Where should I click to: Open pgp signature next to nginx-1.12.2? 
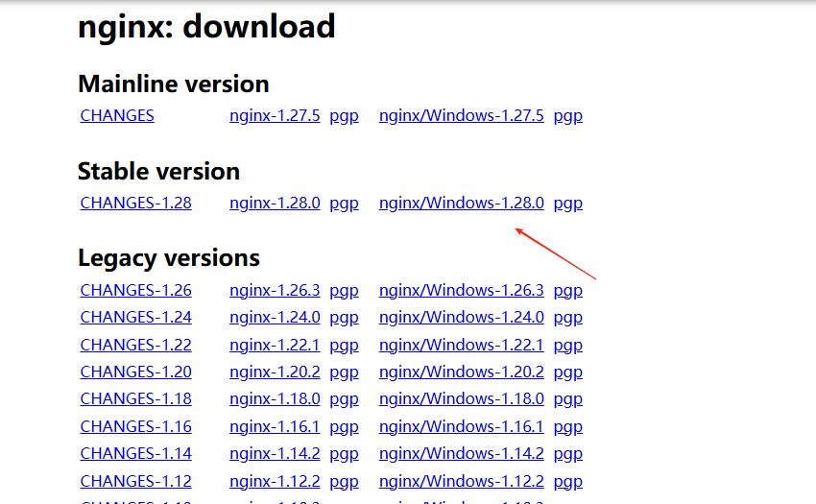[344, 482]
